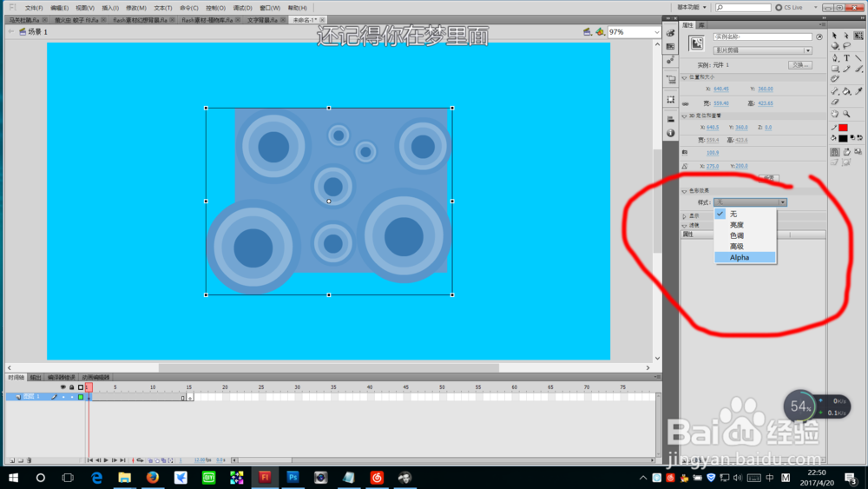Open the Transform panel icon
This screenshot has height=489, width=868.
coord(670,99)
